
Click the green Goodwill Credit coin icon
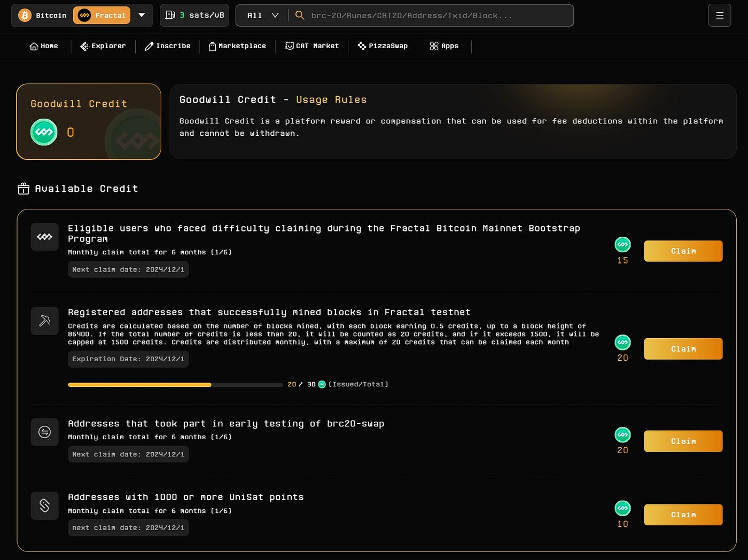click(x=44, y=133)
